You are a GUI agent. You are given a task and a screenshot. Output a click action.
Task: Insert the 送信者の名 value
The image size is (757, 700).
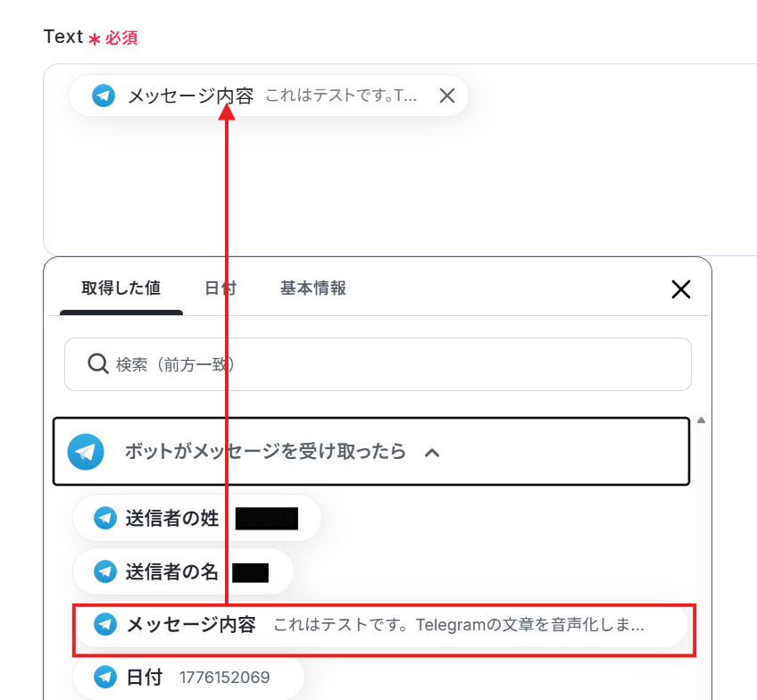[x=184, y=571]
